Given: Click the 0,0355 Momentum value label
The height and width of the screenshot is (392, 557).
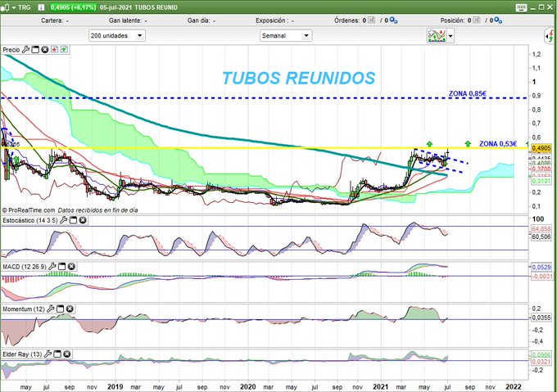Looking at the screenshot, I should pyautogui.click(x=541, y=318).
